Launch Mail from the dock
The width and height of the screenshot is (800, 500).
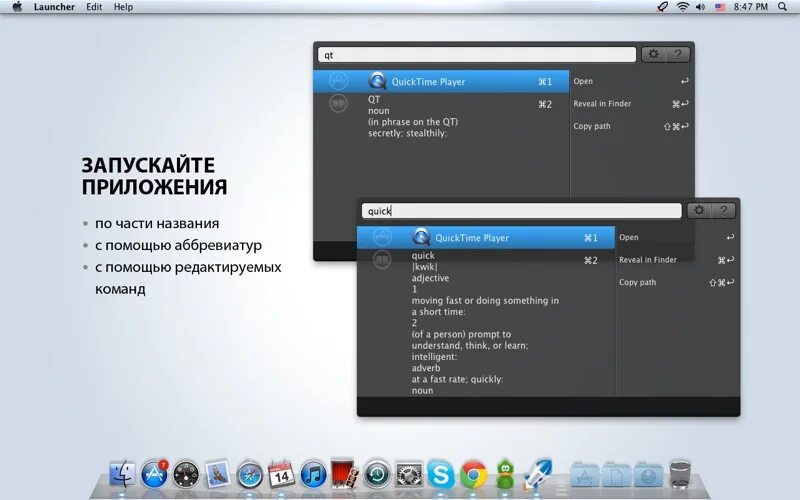point(218,474)
